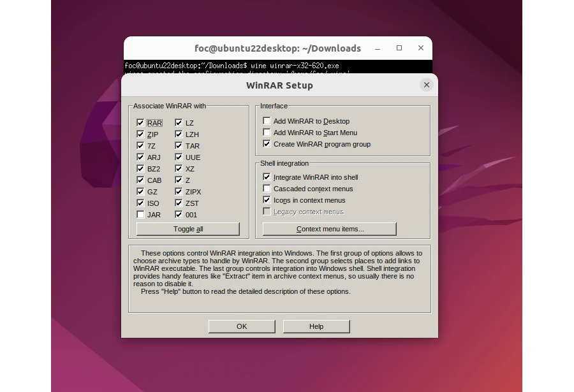Close the WinRAR Setup dialog

point(426,85)
